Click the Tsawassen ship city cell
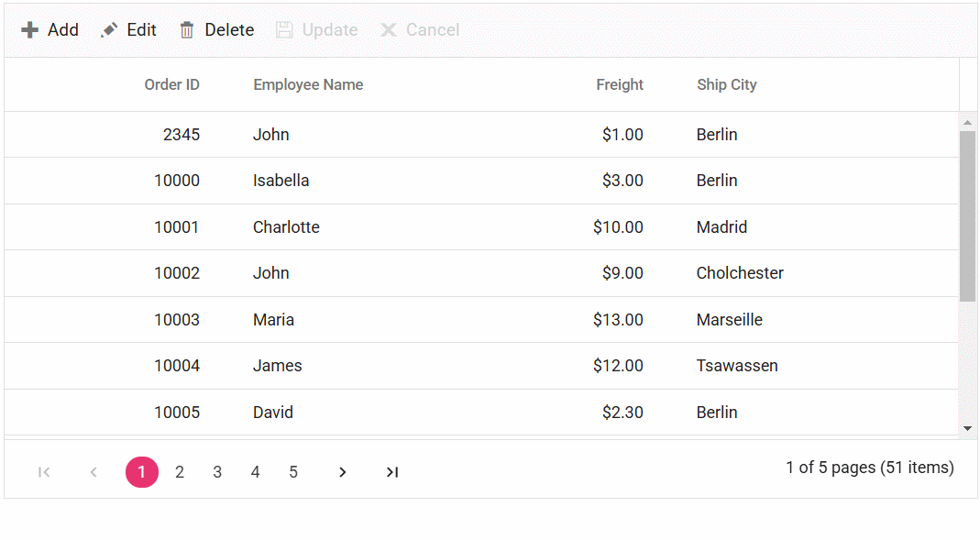The image size is (980, 540). pyautogui.click(x=737, y=366)
